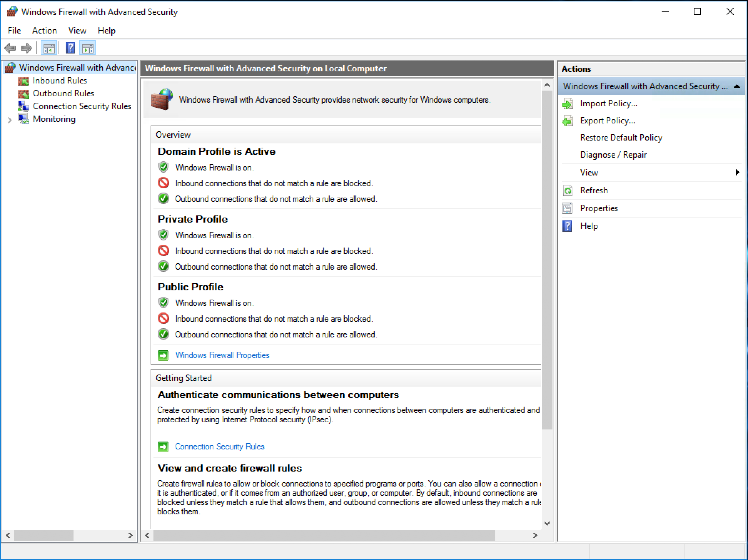Click the Import Policy green arrow icon
Viewport: 748px width, 560px height.
coord(567,104)
